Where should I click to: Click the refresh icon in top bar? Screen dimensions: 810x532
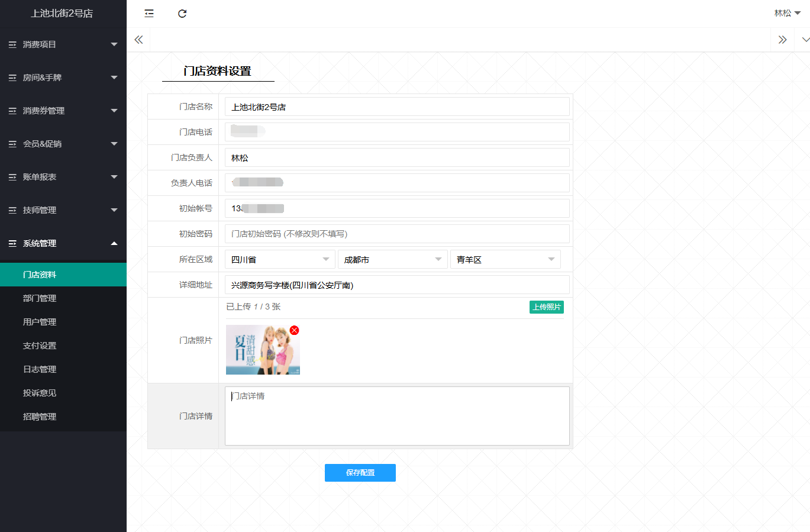(x=182, y=14)
